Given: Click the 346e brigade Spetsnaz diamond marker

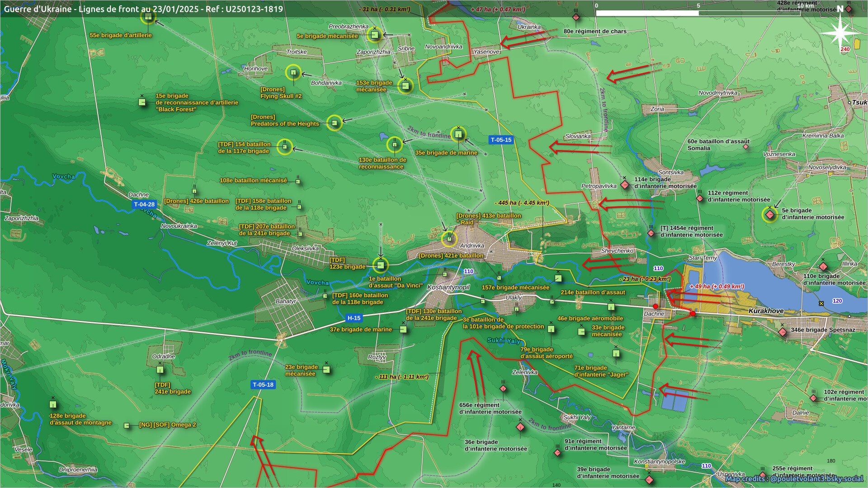Looking at the screenshot, I should (x=783, y=332).
